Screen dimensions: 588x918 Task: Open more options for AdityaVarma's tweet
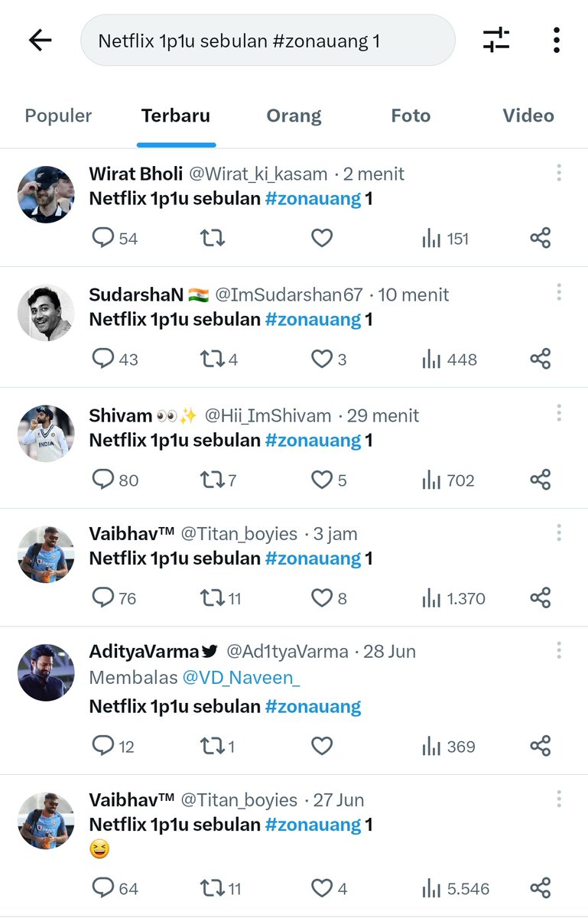pyautogui.click(x=559, y=650)
